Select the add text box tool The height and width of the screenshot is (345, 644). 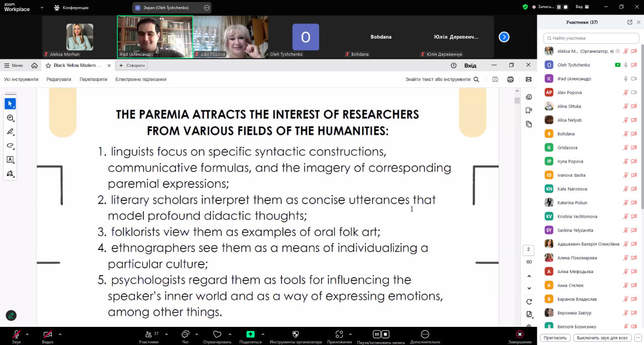click(10, 159)
